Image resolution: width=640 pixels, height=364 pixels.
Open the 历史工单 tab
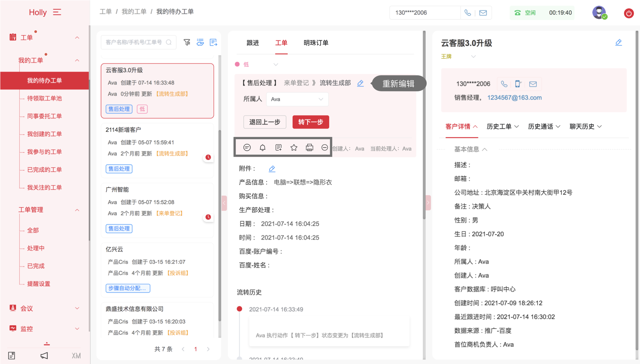point(502,127)
